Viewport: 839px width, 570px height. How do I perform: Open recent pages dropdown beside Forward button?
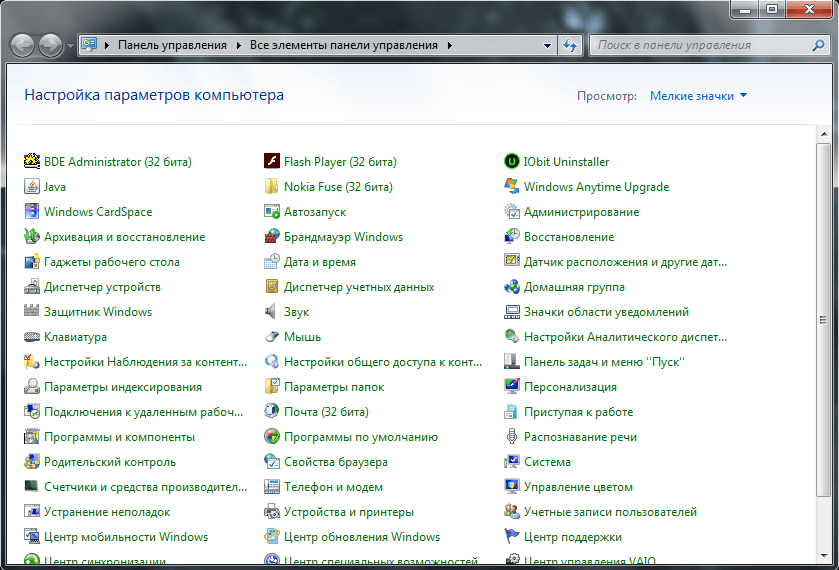(x=70, y=46)
